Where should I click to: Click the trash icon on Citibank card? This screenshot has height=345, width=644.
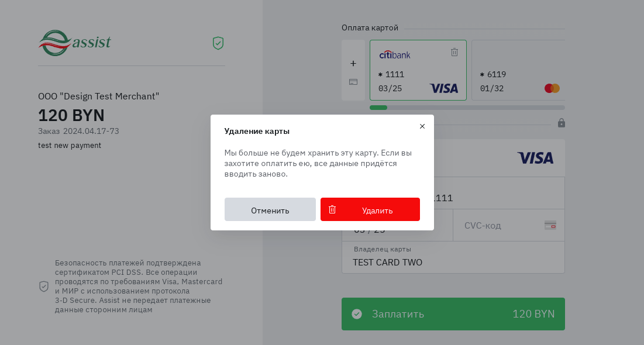tap(454, 52)
